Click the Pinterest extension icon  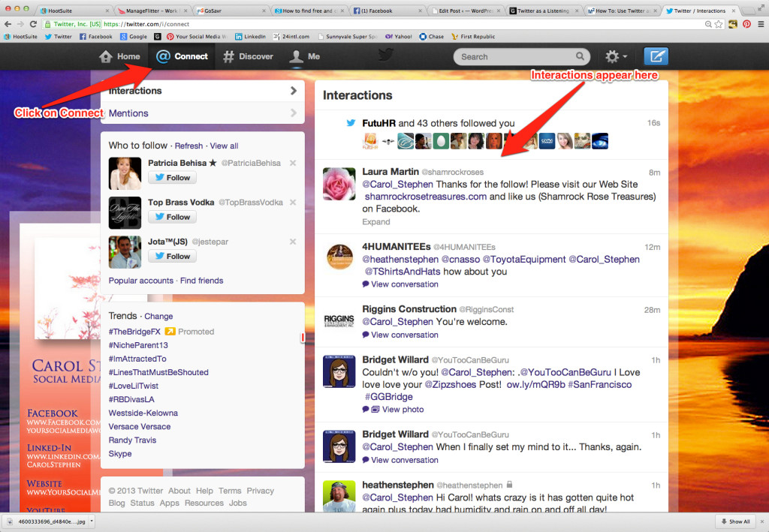(x=746, y=24)
